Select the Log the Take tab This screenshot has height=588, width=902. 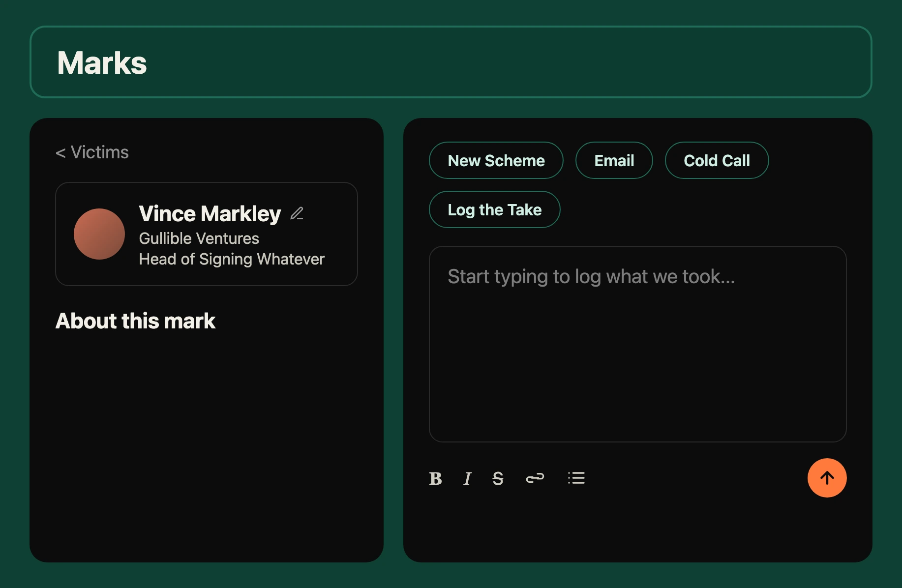[x=494, y=209]
